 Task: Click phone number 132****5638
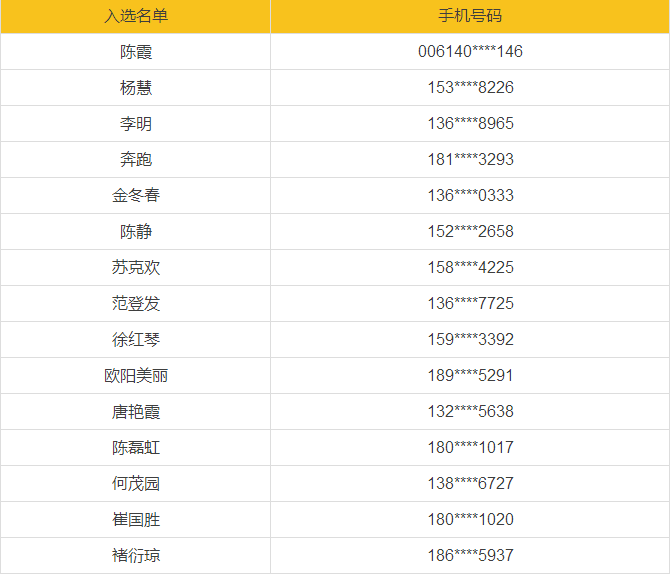pyautogui.click(x=470, y=411)
